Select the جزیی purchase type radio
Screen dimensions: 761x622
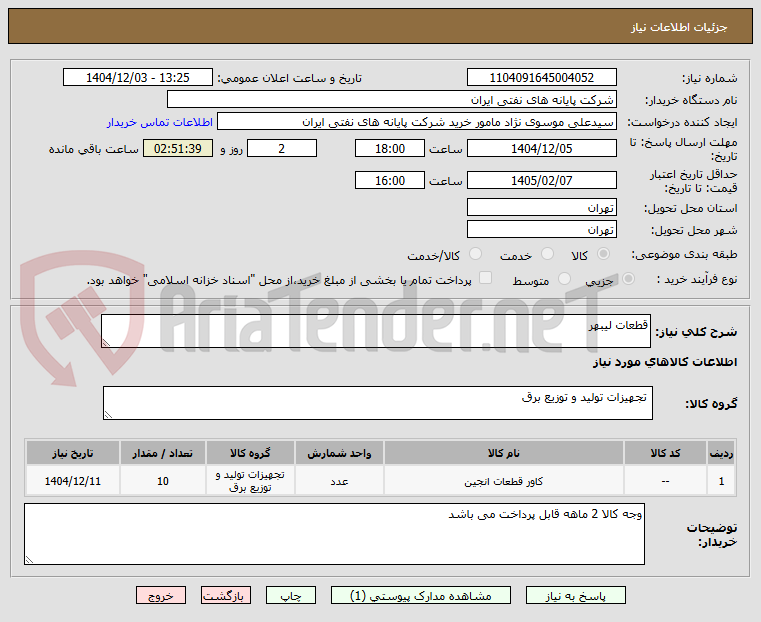click(628, 279)
